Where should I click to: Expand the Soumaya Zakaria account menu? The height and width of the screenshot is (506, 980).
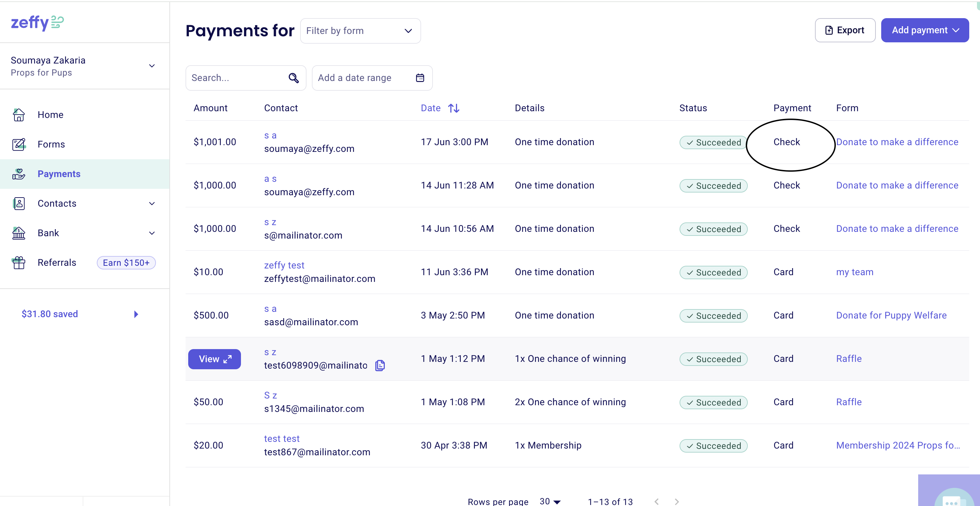point(152,66)
